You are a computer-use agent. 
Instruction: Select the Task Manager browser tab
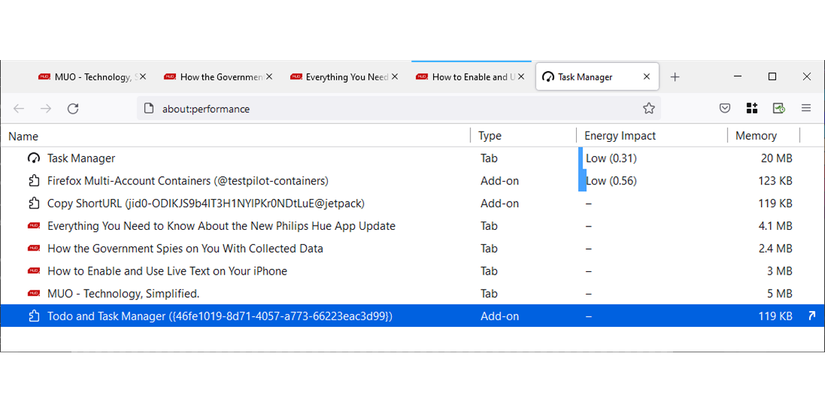pos(597,77)
